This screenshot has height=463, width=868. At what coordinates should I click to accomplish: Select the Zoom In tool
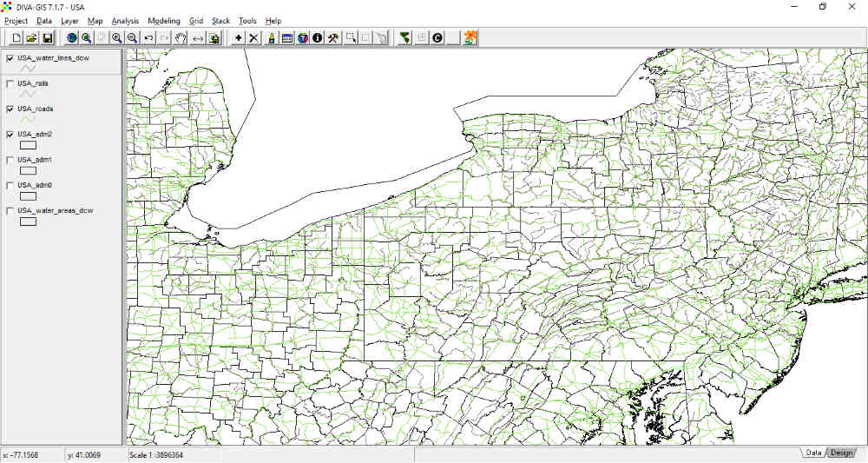click(117, 37)
